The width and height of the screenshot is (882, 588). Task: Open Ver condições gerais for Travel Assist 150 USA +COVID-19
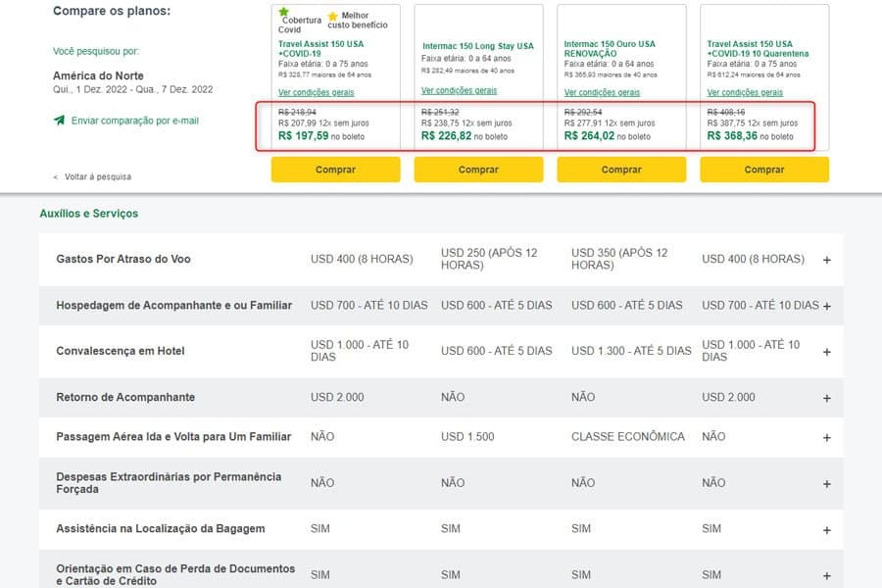pos(317,92)
